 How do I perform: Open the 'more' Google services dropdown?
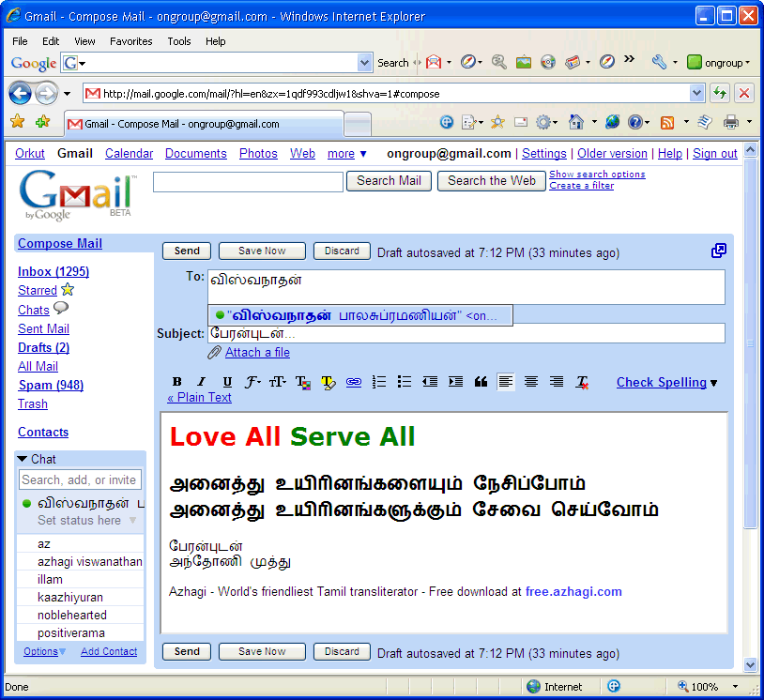click(346, 154)
